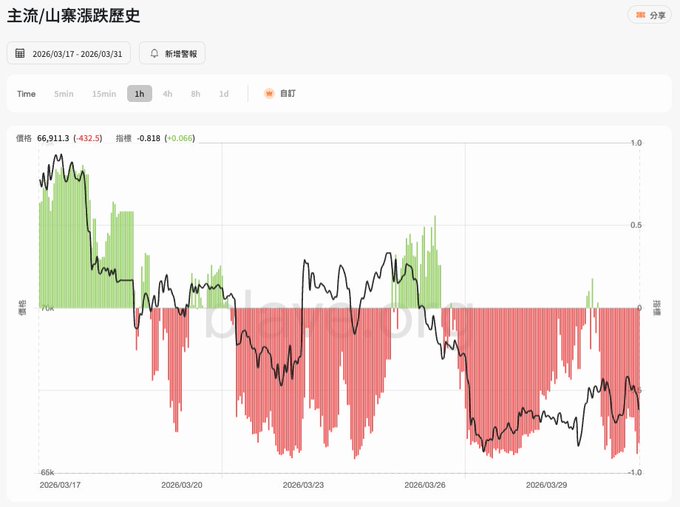Viewport: 680px width, 507px height.
Task: Select the 15min time interval
Action: tap(104, 94)
